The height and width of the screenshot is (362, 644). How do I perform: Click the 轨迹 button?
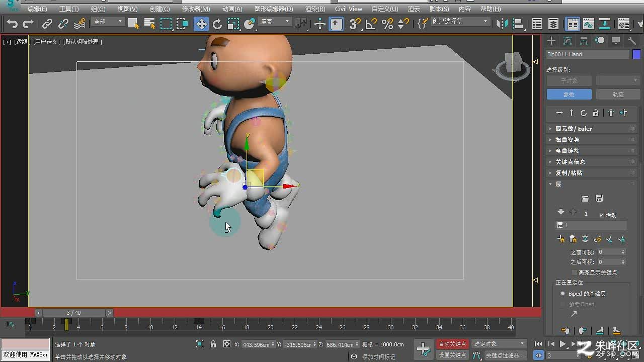click(x=618, y=95)
